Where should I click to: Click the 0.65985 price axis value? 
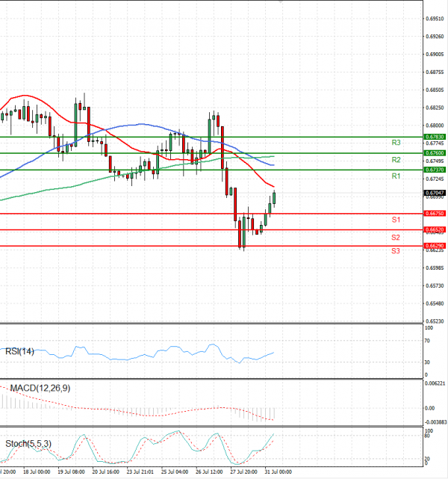[x=435, y=268]
